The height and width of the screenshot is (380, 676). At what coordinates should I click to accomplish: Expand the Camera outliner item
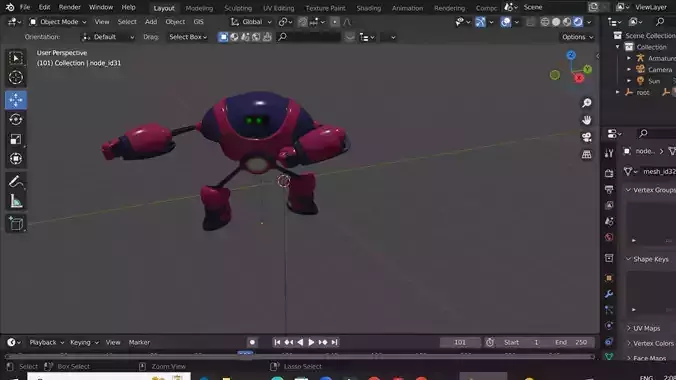(x=629, y=69)
